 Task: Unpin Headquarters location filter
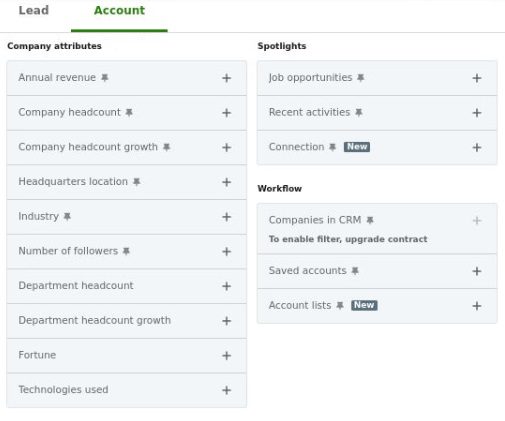click(x=136, y=182)
